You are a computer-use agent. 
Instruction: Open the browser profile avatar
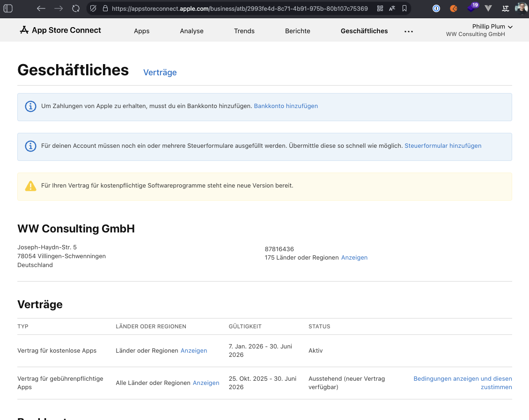521,8
